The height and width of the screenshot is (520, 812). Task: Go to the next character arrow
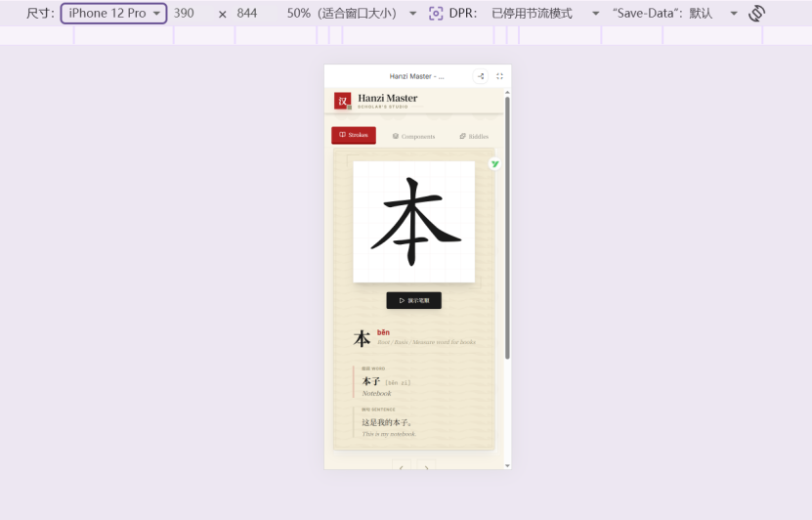point(426,466)
